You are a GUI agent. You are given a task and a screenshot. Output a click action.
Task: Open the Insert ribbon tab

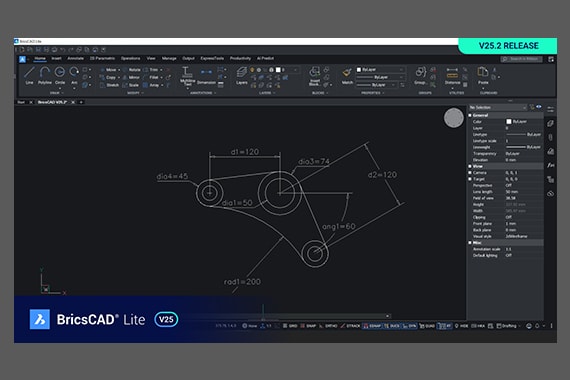[56, 59]
